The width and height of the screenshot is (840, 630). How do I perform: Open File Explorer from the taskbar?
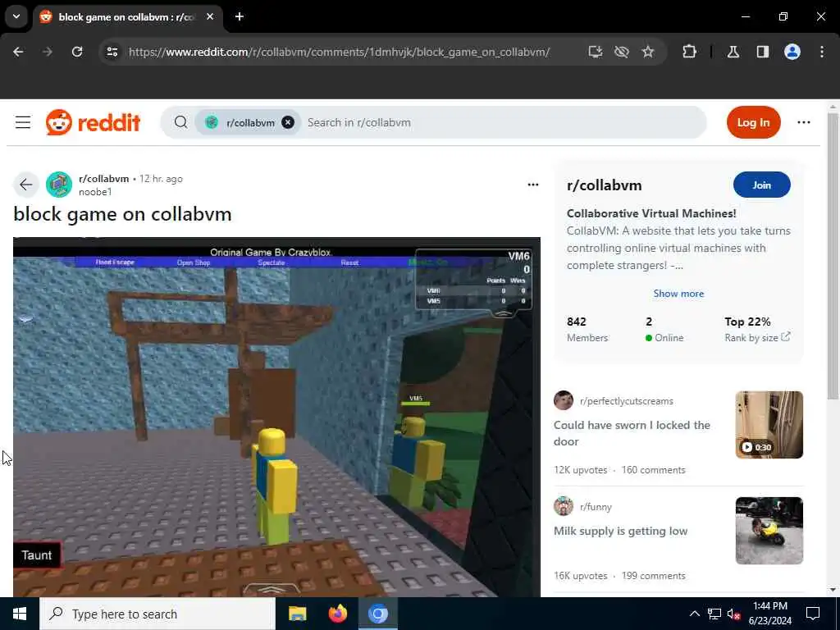tap(297, 614)
